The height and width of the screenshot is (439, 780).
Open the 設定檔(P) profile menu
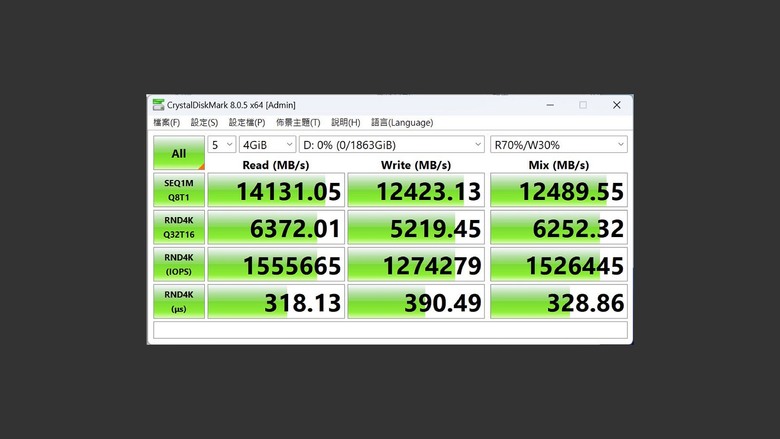(247, 122)
